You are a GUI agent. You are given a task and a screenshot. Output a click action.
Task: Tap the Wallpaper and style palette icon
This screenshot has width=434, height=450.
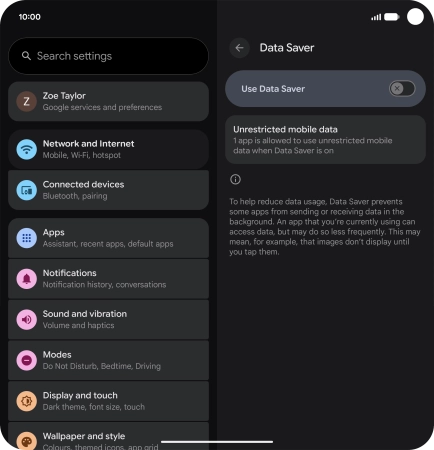tap(26, 441)
